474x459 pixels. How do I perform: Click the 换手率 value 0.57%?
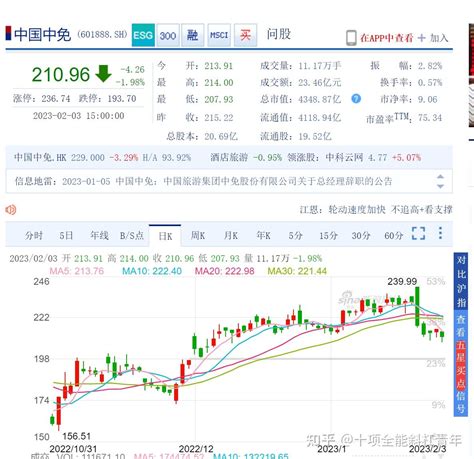click(x=430, y=82)
